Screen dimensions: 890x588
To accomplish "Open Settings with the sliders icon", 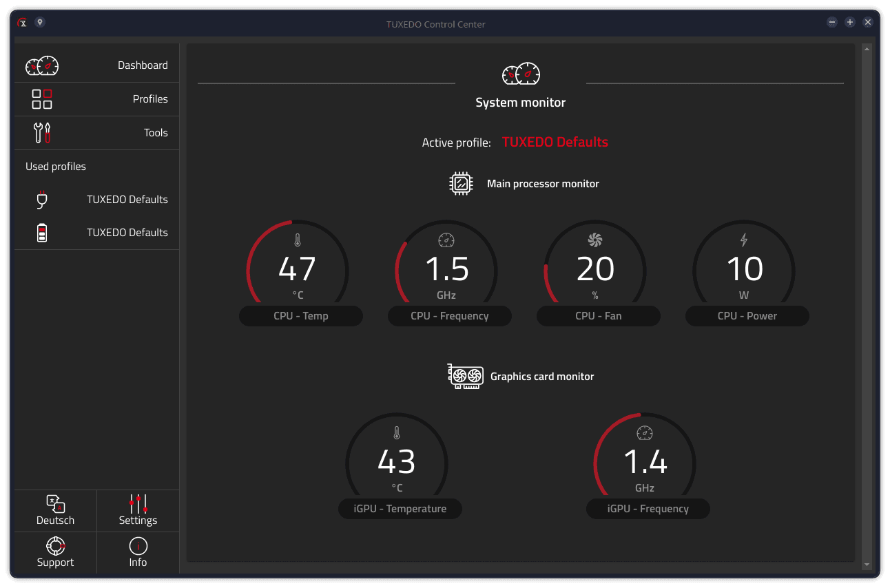I will [x=138, y=511].
